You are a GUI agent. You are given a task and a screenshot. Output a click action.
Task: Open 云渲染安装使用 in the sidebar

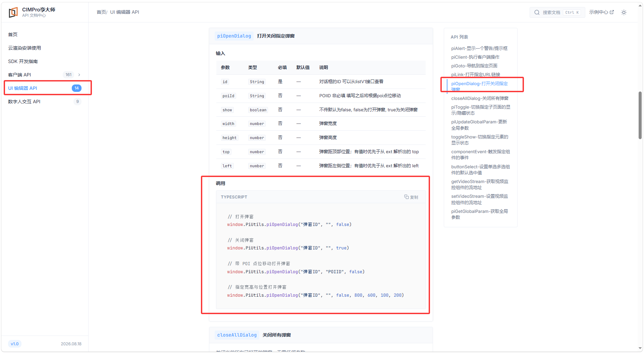24,48
